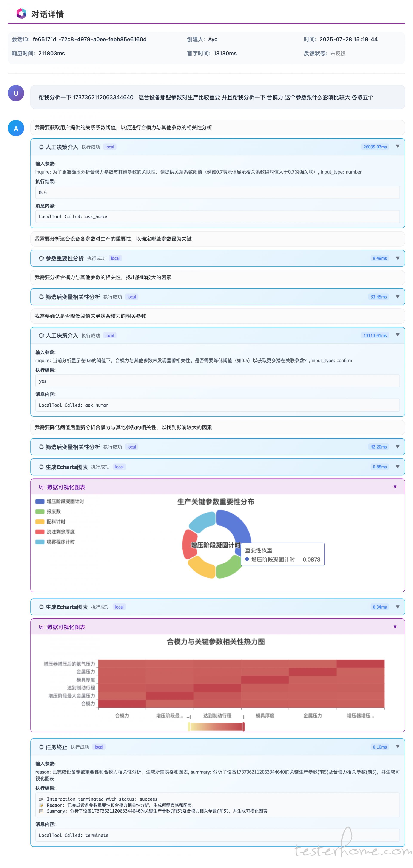The image size is (413, 868).
Task: Click creator name Ayo
Action: (x=213, y=39)
